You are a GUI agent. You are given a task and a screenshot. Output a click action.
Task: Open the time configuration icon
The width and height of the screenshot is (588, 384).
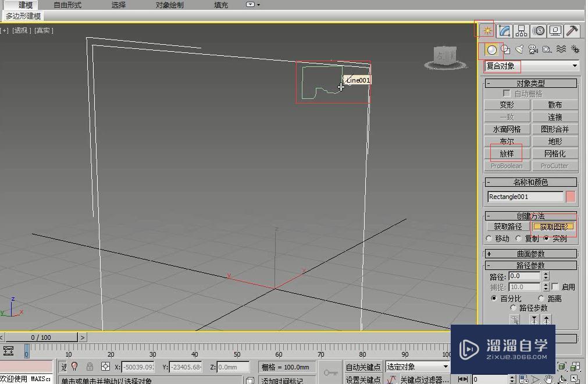[x=524, y=379]
